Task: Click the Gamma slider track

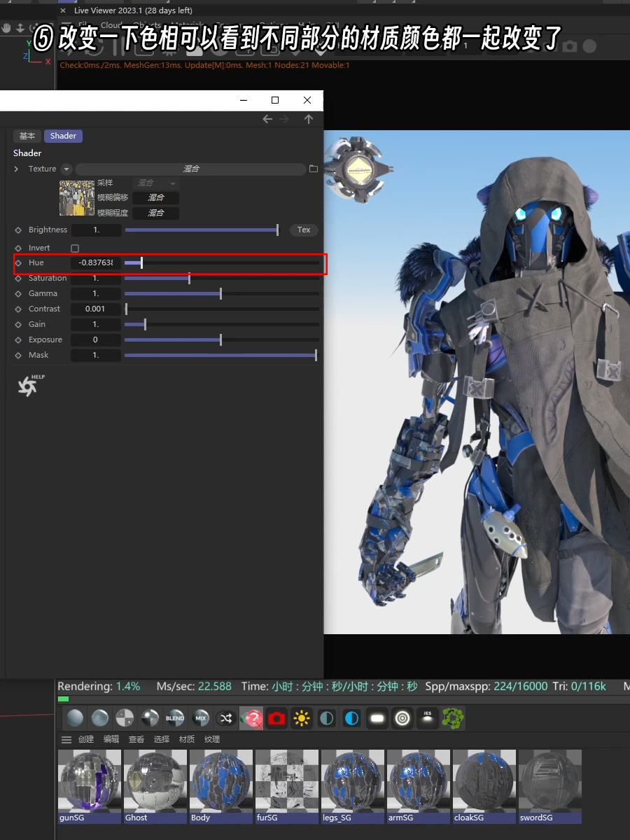Action: 221,294
